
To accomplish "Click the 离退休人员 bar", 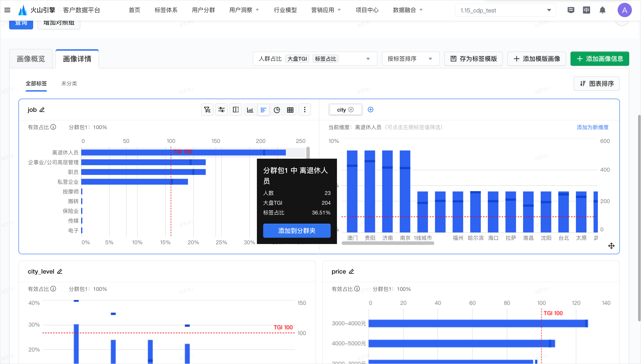I will pos(183,152).
